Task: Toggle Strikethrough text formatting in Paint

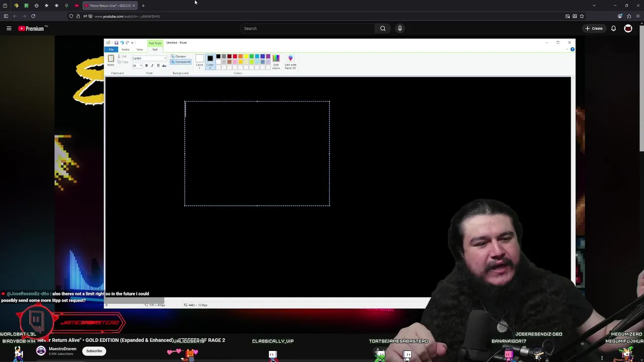Action: (164, 66)
